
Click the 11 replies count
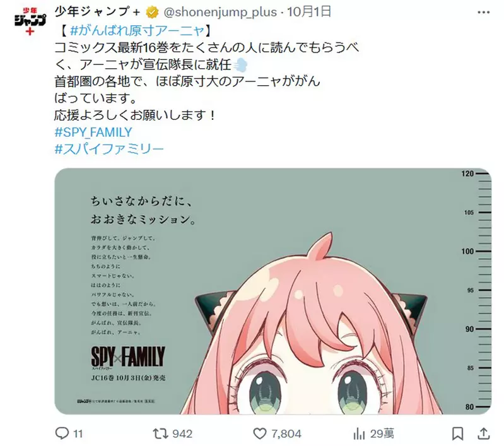[x=78, y=434]
